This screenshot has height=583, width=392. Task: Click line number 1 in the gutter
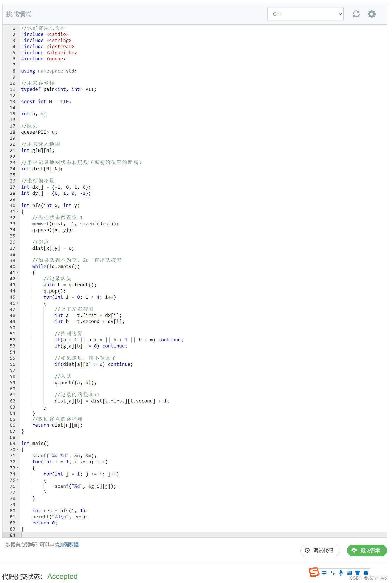click(x=14, y=28)
